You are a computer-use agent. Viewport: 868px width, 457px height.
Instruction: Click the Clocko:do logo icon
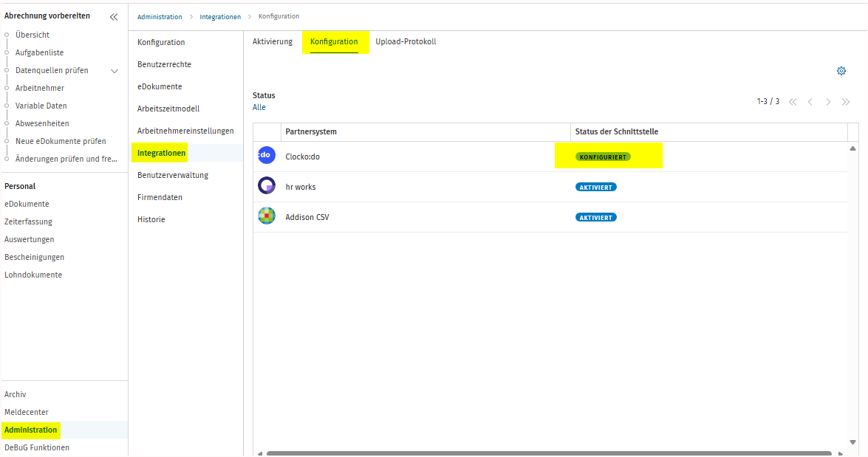[267, 155]
